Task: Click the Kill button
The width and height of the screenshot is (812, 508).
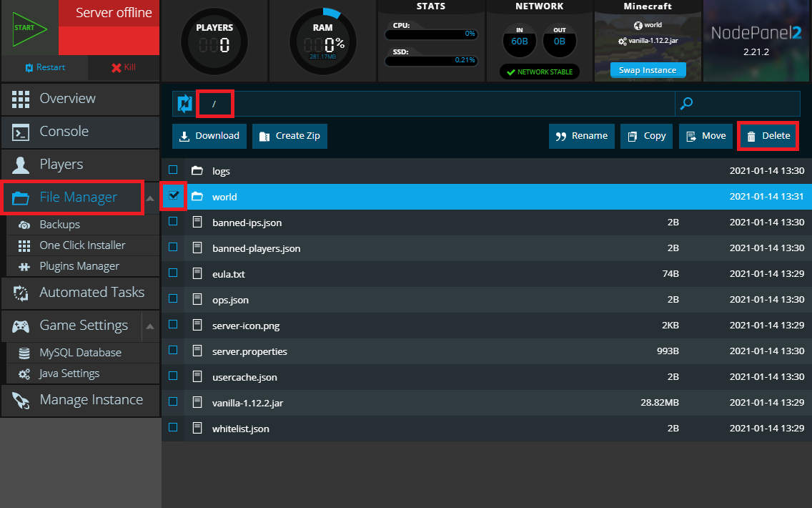Action: pyautogui.click(x=124, y=67)
